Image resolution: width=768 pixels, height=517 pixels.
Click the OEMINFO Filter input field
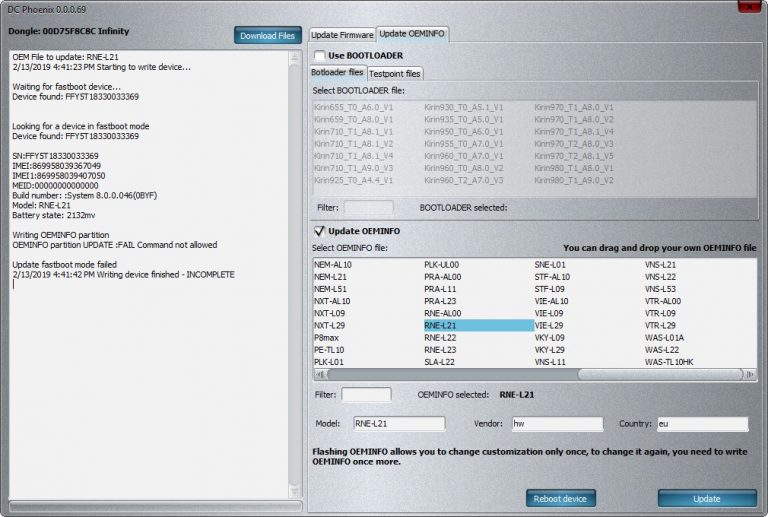coord(366,395)
